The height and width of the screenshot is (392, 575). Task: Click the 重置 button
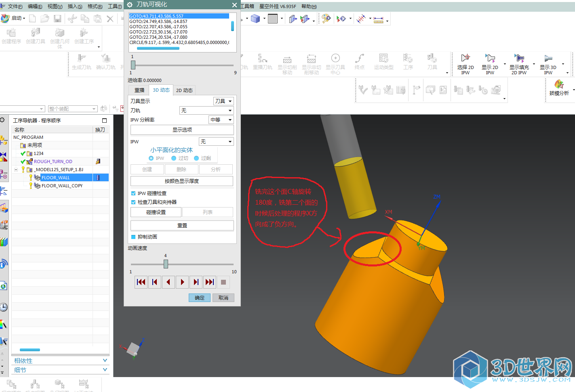[x=182, y=226]
